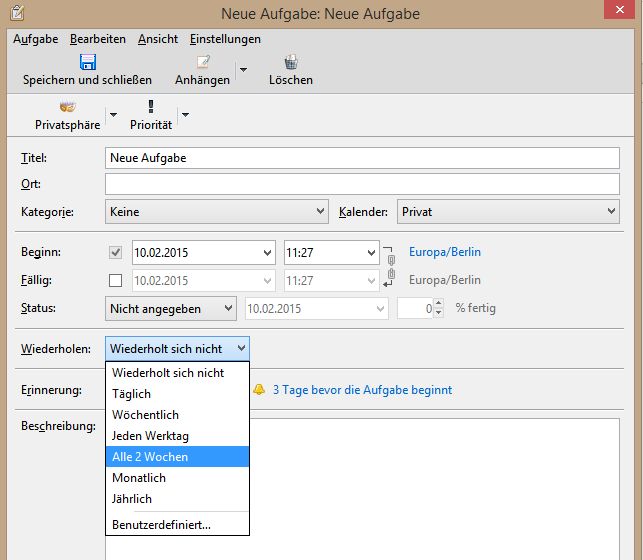Click the Europa/Berlin timezone link for Beginn
The image size is (643, 560).
445,252
